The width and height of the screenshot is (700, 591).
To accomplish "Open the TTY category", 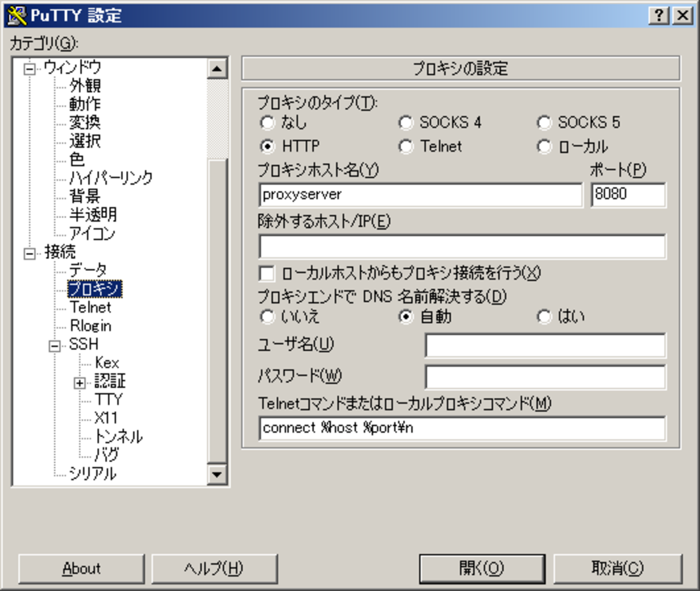I will [x=109, y=400].
